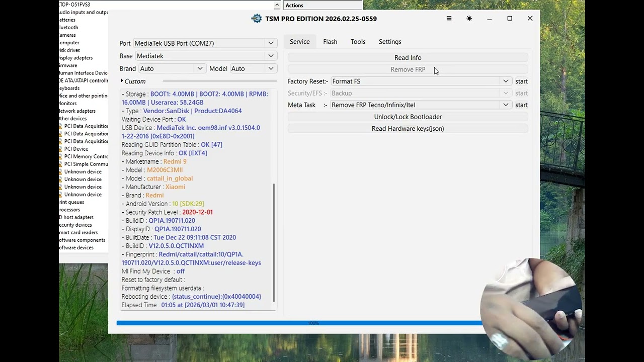Open the Port dropdown MediaTek USB Port
This screenshot has height=362, width=644.
205,43
